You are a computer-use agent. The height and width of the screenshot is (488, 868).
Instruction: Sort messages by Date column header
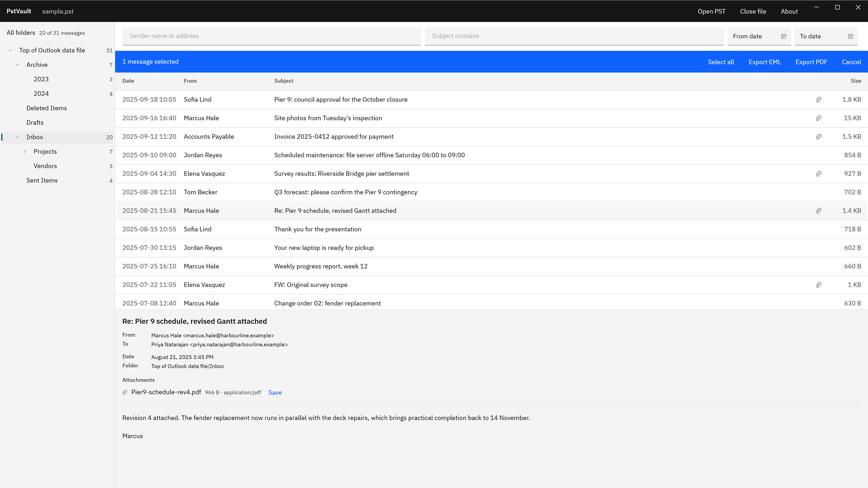(x=128, y=81)
